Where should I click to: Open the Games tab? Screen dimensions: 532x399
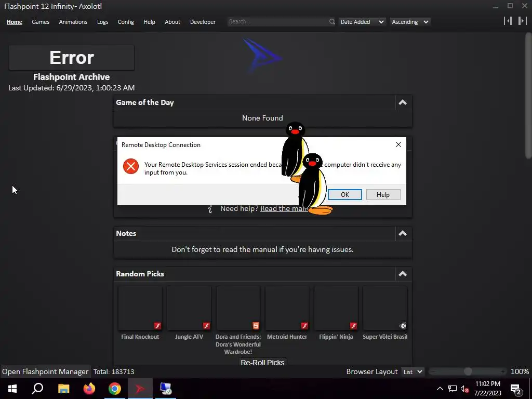click(x=41, y=22)
